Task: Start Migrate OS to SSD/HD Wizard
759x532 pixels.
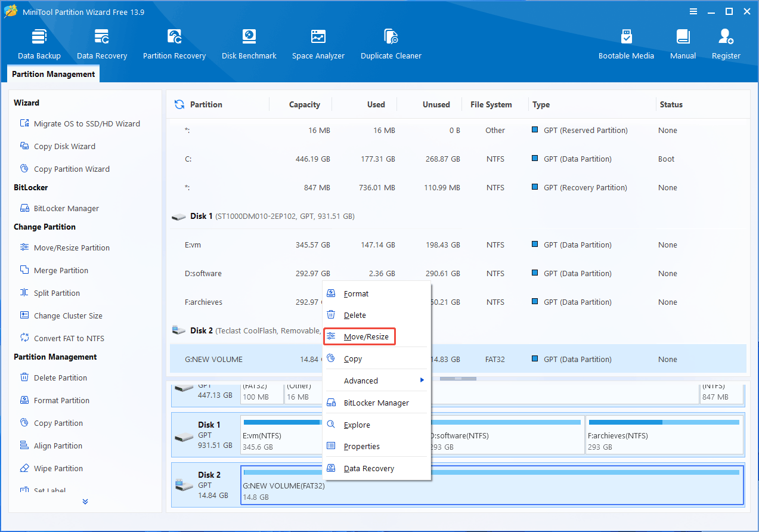Action: coord(80,123)
